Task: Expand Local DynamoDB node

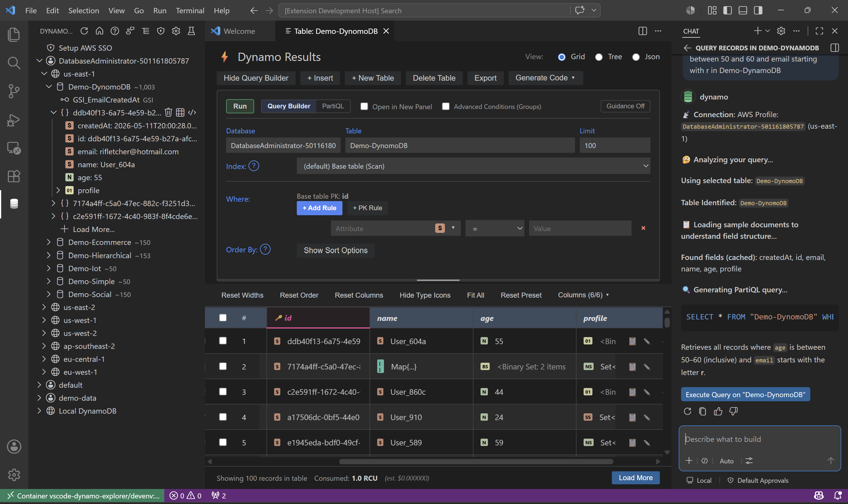Action: pyautogui.click(x=39, y=411)
